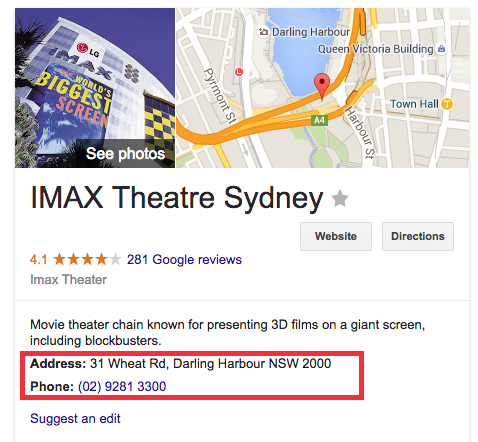Click the Imax Theater category text
This screenshot has height=442, width=478.
pos(68,280)
